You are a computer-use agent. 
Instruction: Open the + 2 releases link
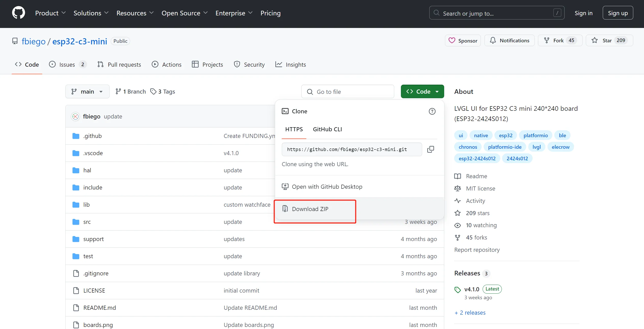(x=470, y=313)
